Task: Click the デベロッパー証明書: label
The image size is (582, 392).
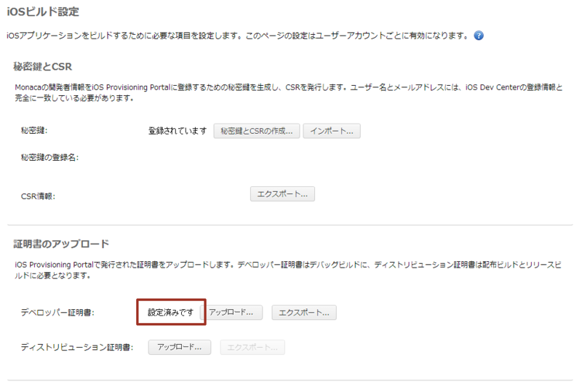Action: [57, 313]
